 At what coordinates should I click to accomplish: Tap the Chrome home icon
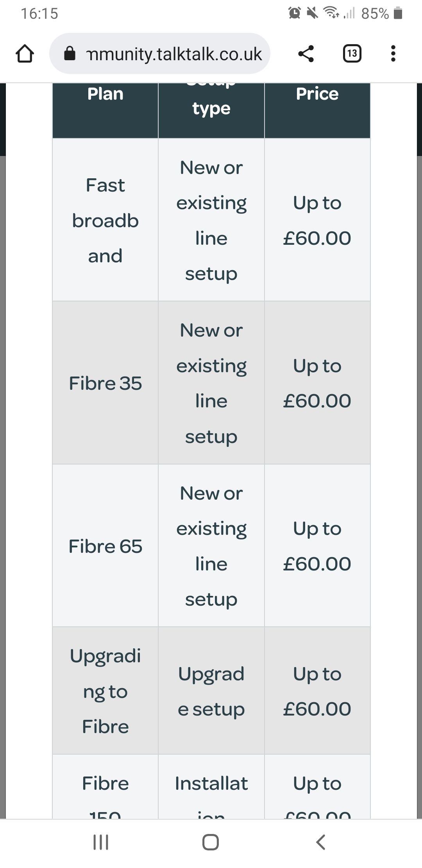pos(25,54)
